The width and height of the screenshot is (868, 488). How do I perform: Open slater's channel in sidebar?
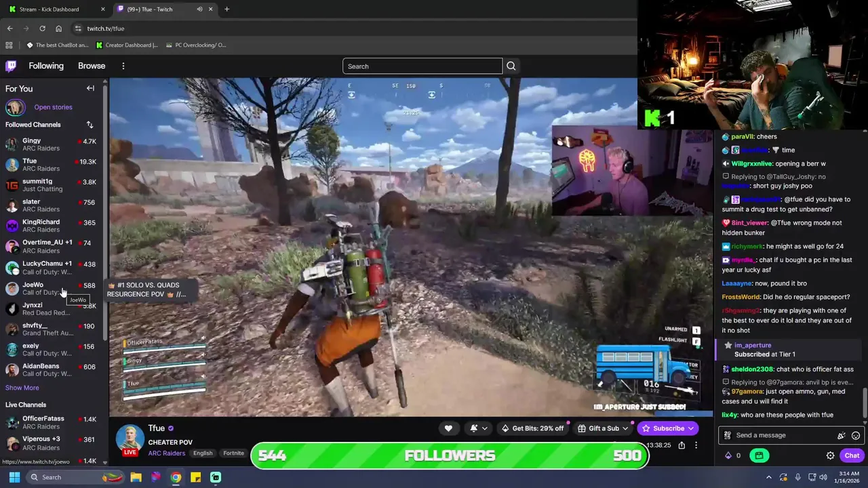(52, 205)
